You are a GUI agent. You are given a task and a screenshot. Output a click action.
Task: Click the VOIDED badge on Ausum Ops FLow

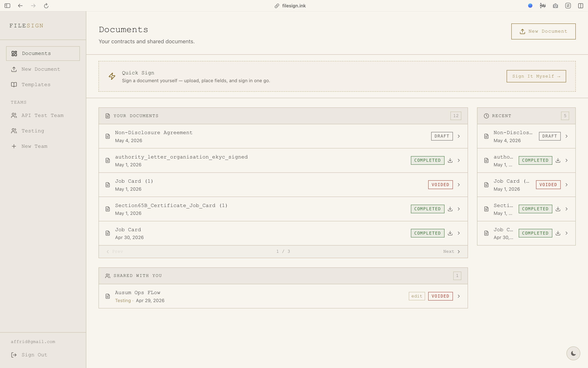coord(440,296)
